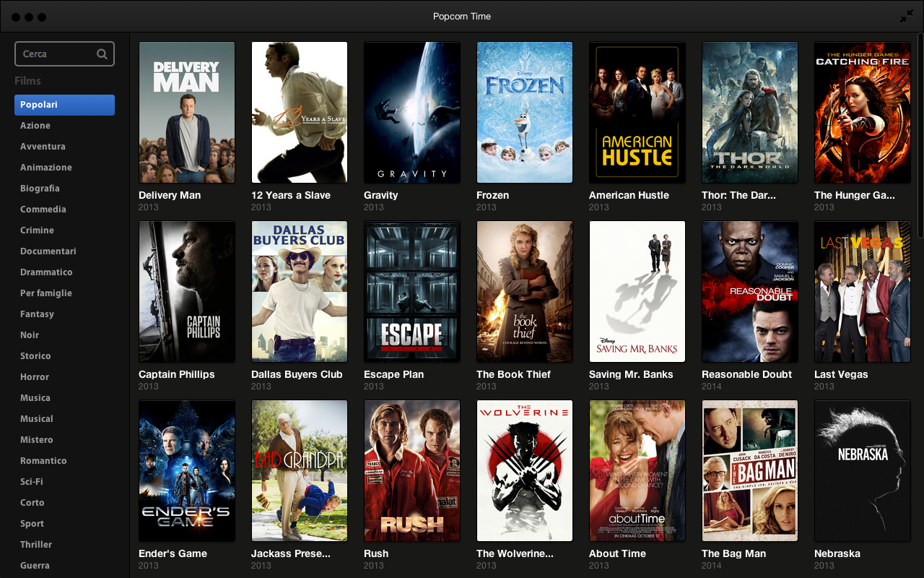Click the 'Reasonable Doubt' title text

(x=746, y=374)
